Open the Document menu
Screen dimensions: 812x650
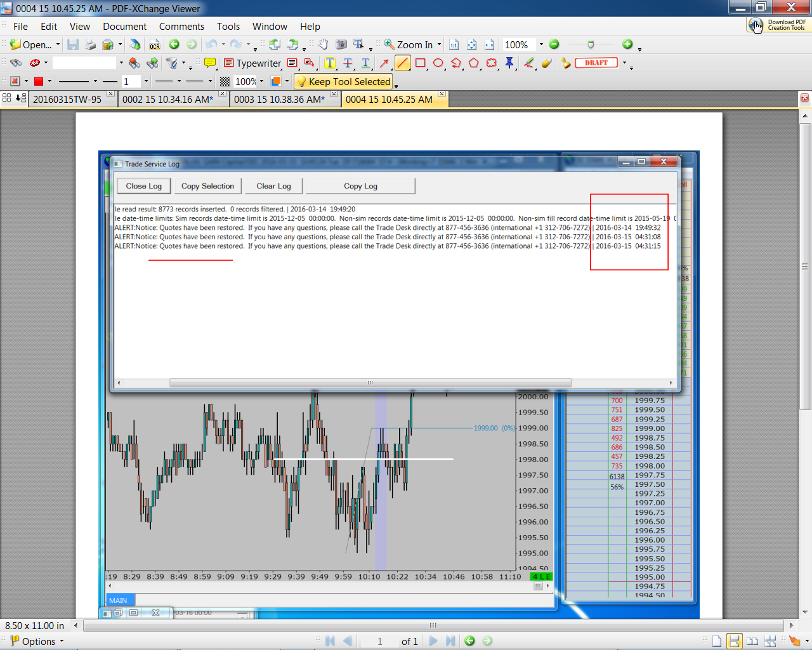pyautogui.click(x=124, y=27)
